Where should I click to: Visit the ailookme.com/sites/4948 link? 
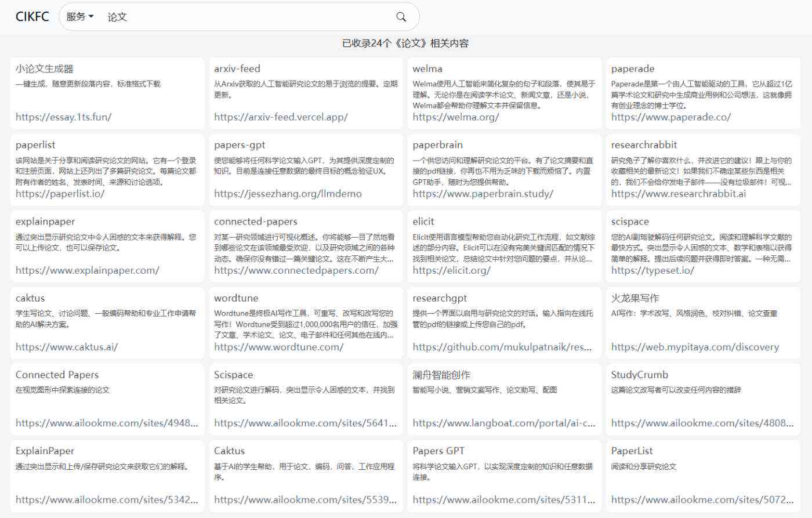pyautogui.click(x=107, y=423)
